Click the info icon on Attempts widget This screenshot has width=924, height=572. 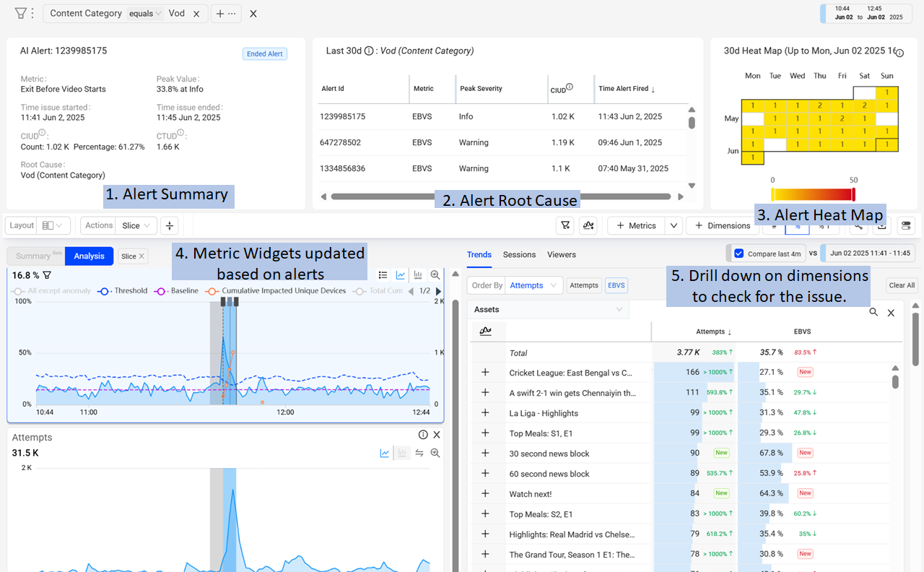point(424,435)
